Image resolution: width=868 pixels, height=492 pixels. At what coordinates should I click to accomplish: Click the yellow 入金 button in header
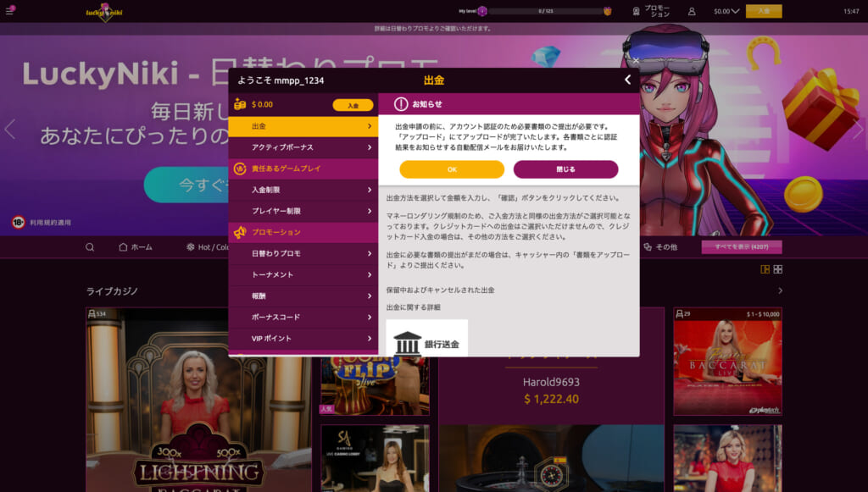click(764, 11)
